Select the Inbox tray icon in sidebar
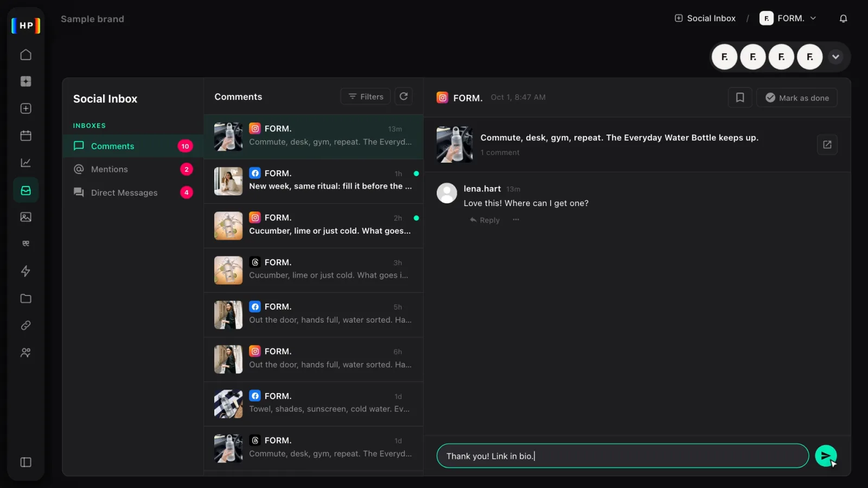Image resolution: width=868 pixels, height=488 pixels. [25, 190]
